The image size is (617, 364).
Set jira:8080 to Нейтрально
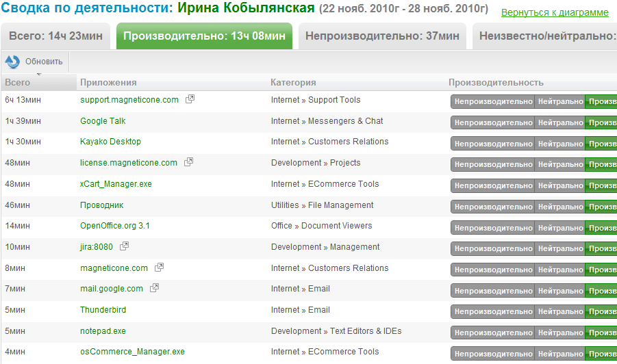560,248
